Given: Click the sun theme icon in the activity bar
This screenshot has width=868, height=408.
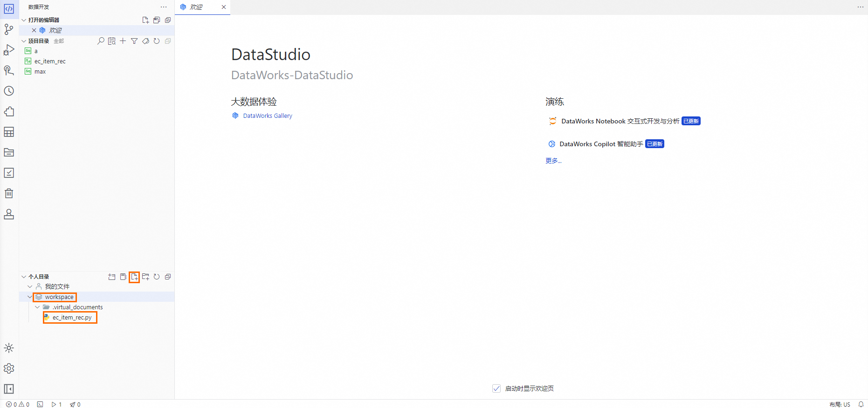Looking at the screenshot, I should click(x=9, y=348).
